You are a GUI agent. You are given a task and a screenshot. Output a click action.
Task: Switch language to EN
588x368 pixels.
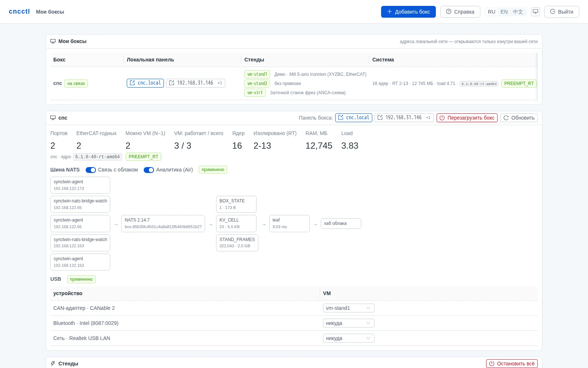point(504,12)
